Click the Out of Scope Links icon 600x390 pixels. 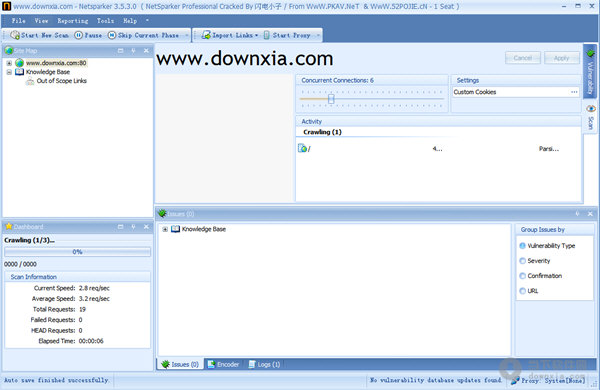30,81
